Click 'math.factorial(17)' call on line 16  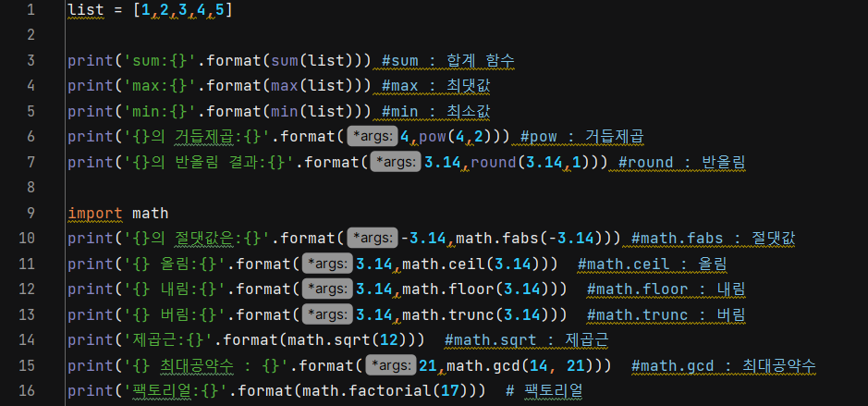(385, 391)
